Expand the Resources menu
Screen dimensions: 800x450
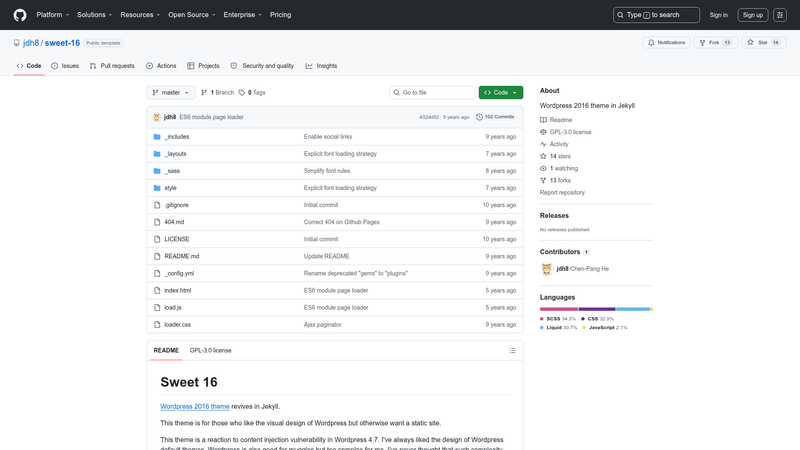click(x=140, y=15)
